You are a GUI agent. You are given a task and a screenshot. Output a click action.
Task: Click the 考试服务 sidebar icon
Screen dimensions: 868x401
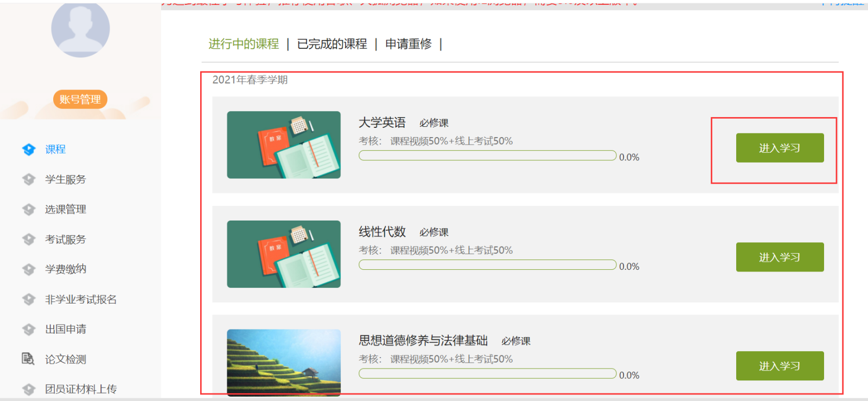coord(29,240)
